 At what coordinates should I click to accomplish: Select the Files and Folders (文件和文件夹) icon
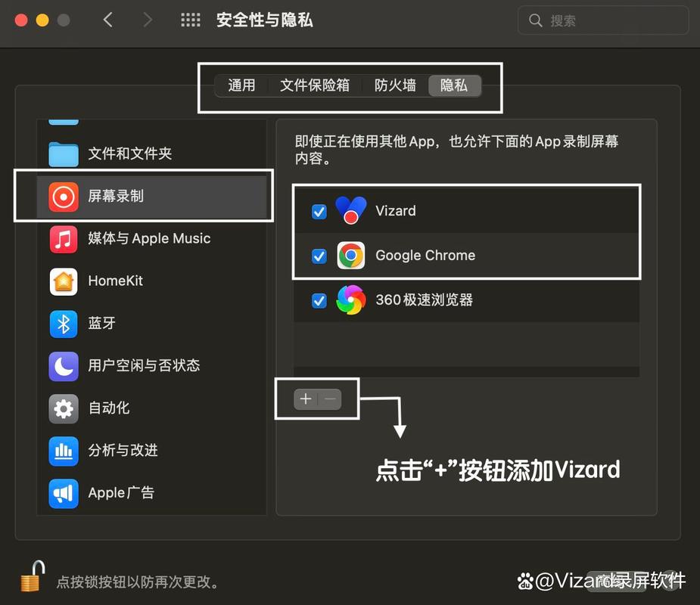pyautogui.click(x=64, y=154)
